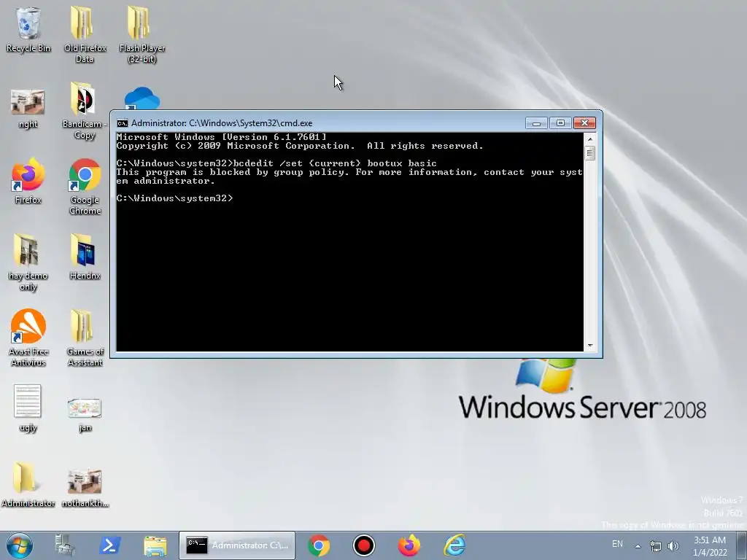Launch the Avast Free Antivirus shortcut
The height and width of the screenshot is (560, 747).
pos(28,338)
